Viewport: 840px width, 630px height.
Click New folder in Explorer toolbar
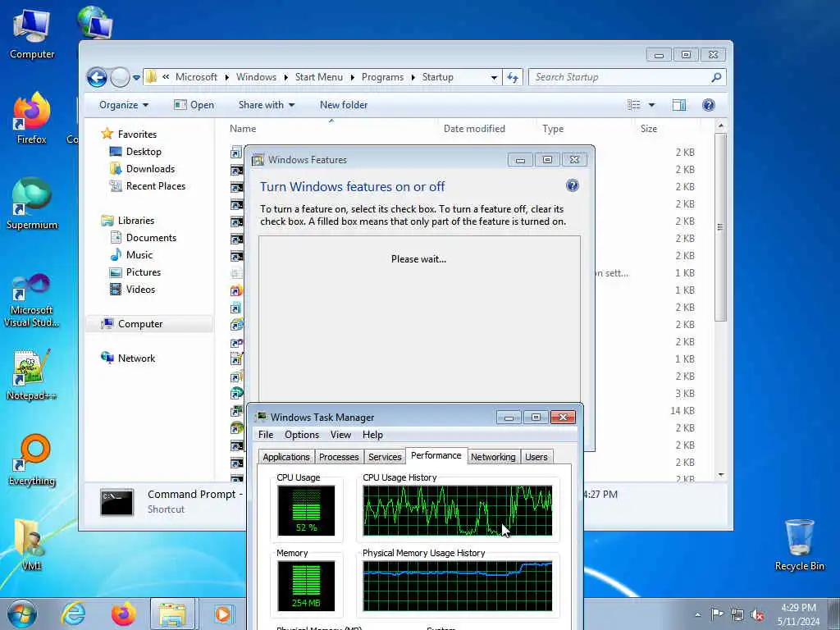[x=344, y=105]
